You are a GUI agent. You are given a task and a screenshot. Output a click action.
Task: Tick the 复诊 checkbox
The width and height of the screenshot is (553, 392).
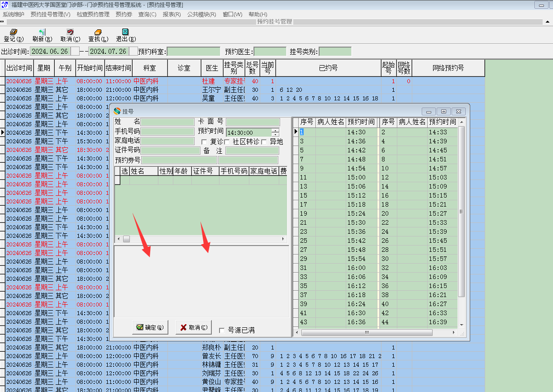click(x=204, y=142)
